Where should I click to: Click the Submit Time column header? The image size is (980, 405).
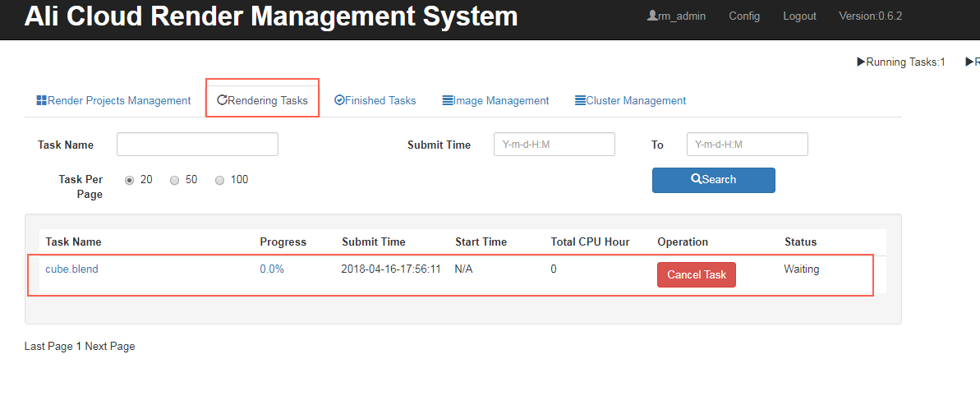pos(374,242)
